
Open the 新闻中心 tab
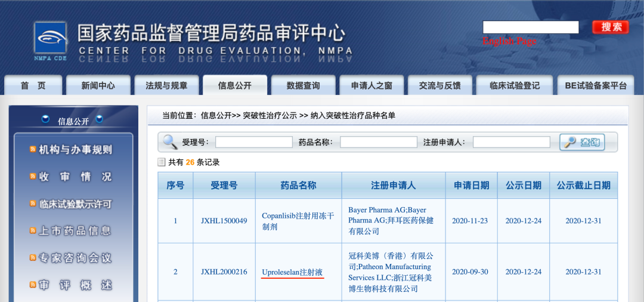pyautogui.click(x=98, y=85)
